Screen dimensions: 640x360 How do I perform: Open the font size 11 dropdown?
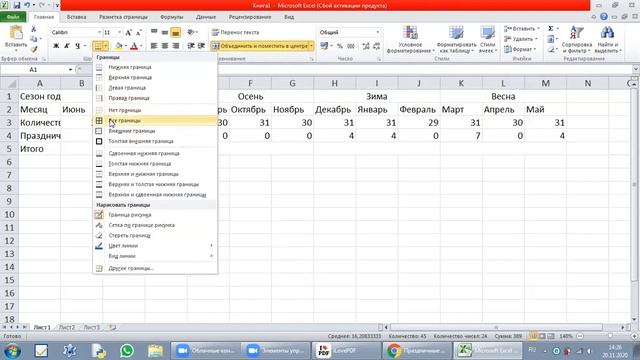120,32
